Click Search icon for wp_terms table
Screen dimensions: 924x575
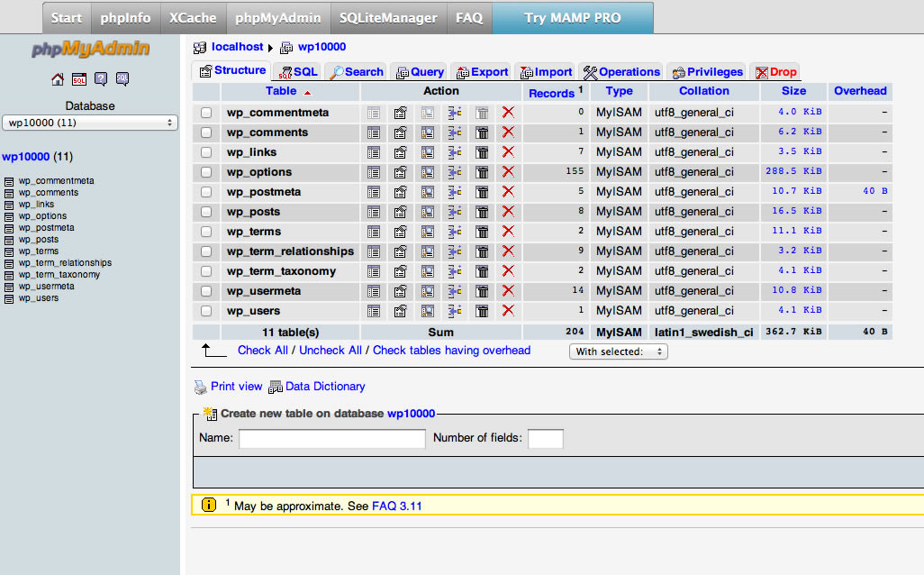pyautogui.click(x=428, y=232)
